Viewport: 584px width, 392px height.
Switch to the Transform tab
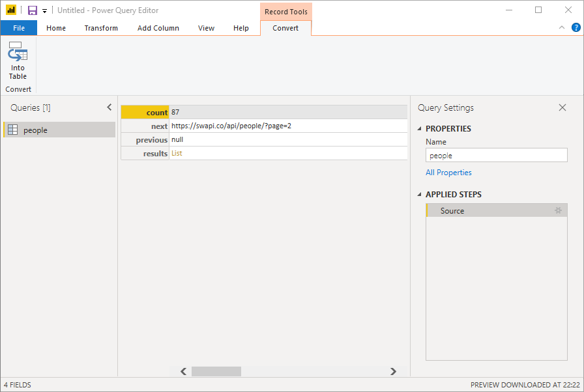coord(101,28)
